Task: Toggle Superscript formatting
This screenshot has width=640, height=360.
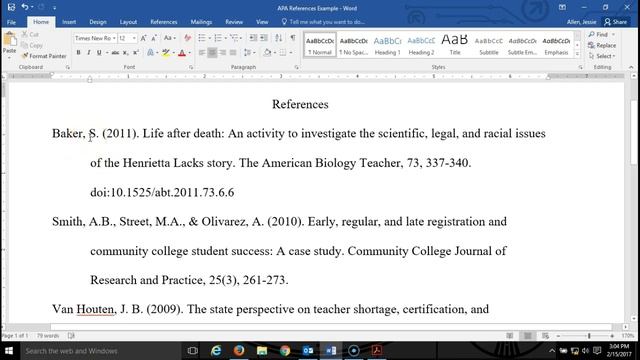Action: pyautogui.click(x=136, y=53)
